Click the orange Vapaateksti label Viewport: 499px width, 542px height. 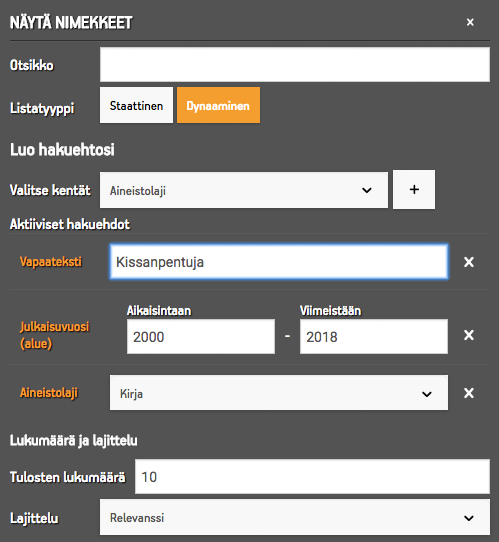coord(51,262)
